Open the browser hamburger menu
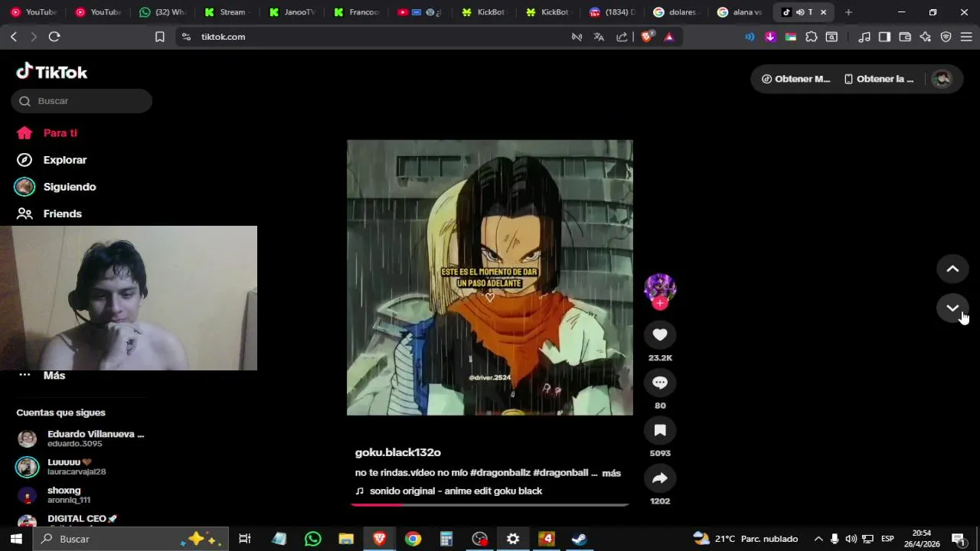Viewport: 980px width, 551px height. [x=966, y=37]
